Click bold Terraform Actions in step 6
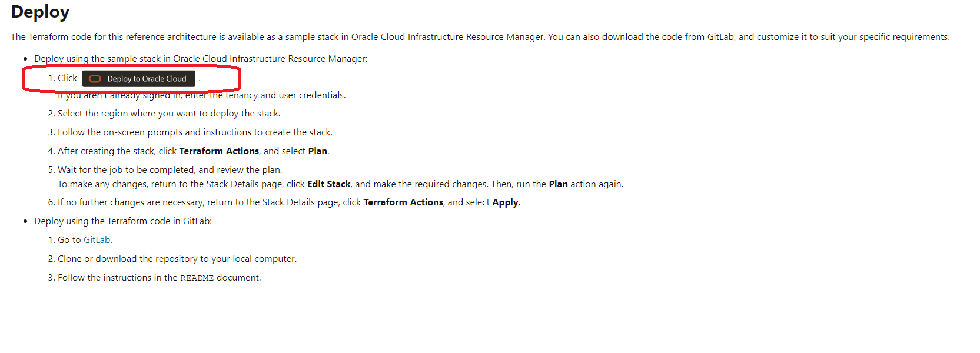 (403, 202)
